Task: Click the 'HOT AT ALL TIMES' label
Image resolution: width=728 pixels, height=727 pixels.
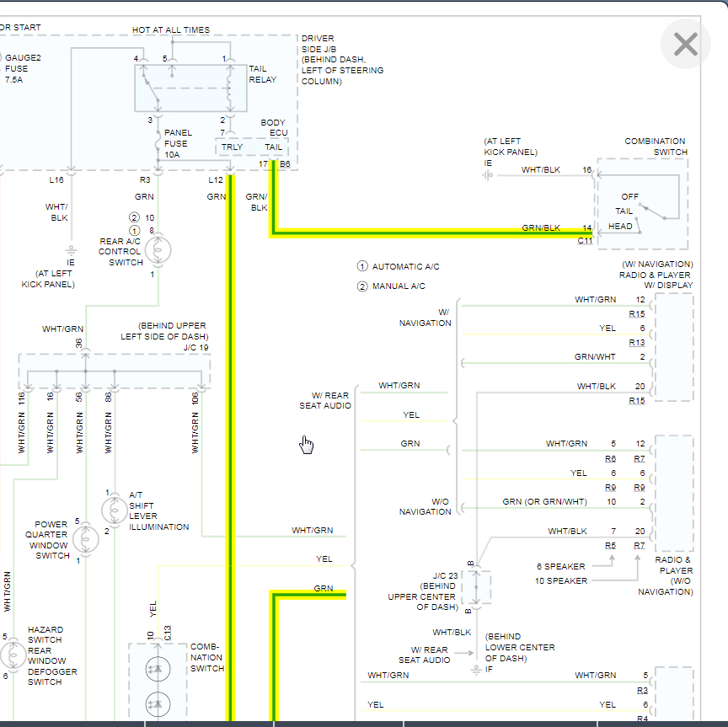Action: pos(171,29)
